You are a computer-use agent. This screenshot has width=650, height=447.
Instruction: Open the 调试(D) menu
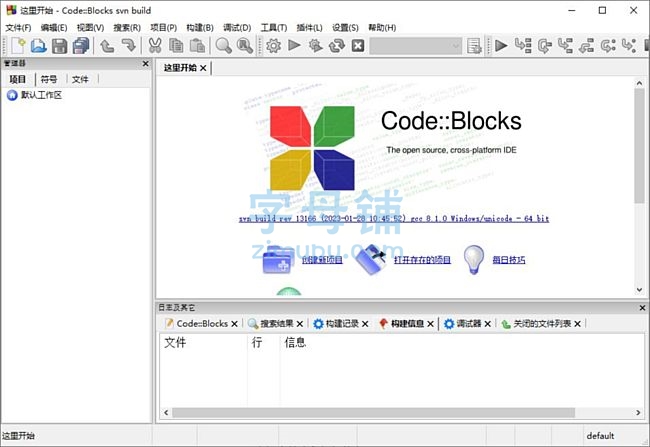click(237, 28)
